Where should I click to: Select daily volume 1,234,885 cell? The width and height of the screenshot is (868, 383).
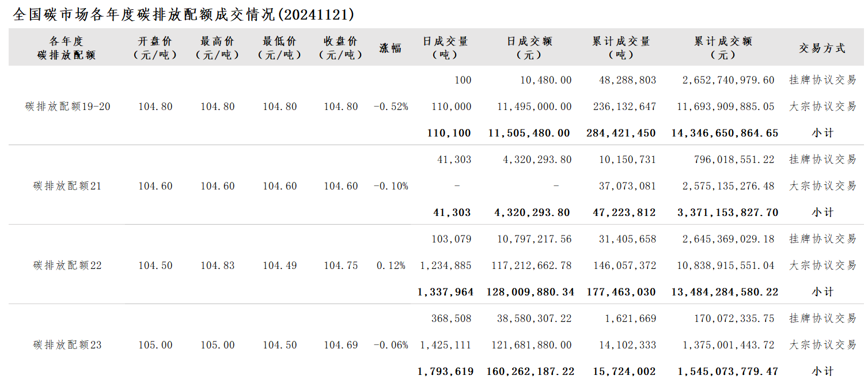446,266
